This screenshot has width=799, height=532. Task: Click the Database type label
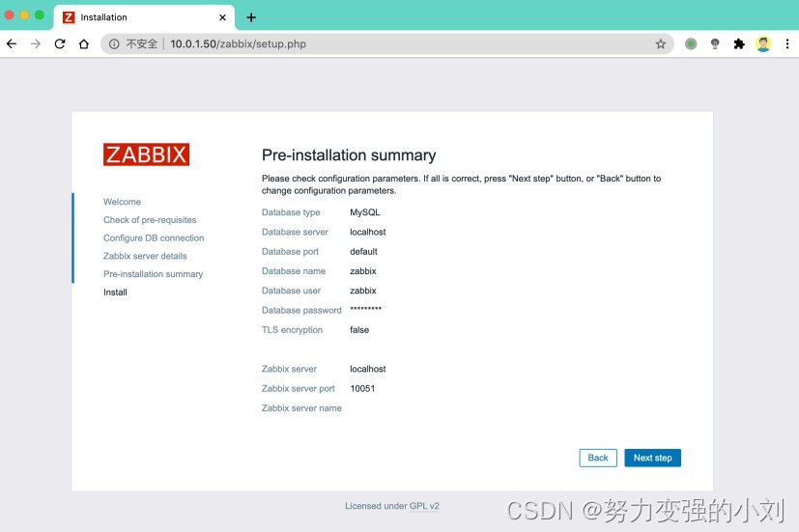[291, 212]
